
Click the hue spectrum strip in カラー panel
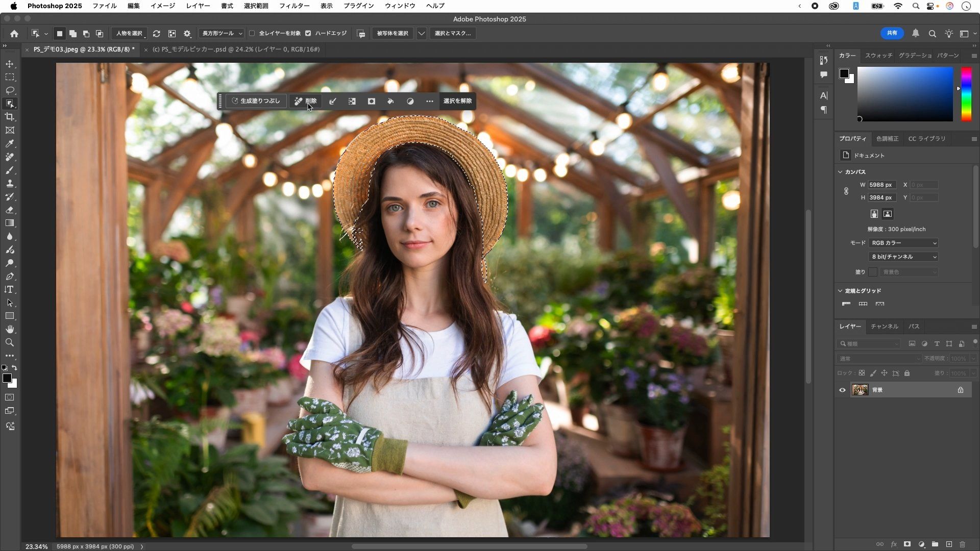pos(966,94)
